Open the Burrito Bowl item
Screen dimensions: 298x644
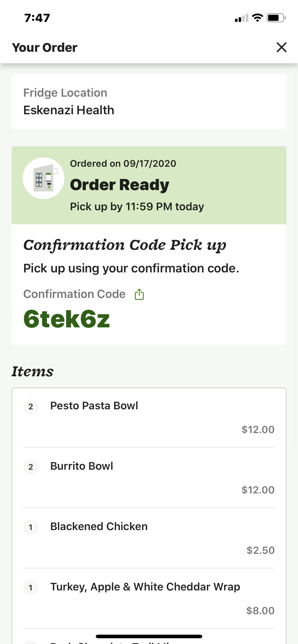82,466
